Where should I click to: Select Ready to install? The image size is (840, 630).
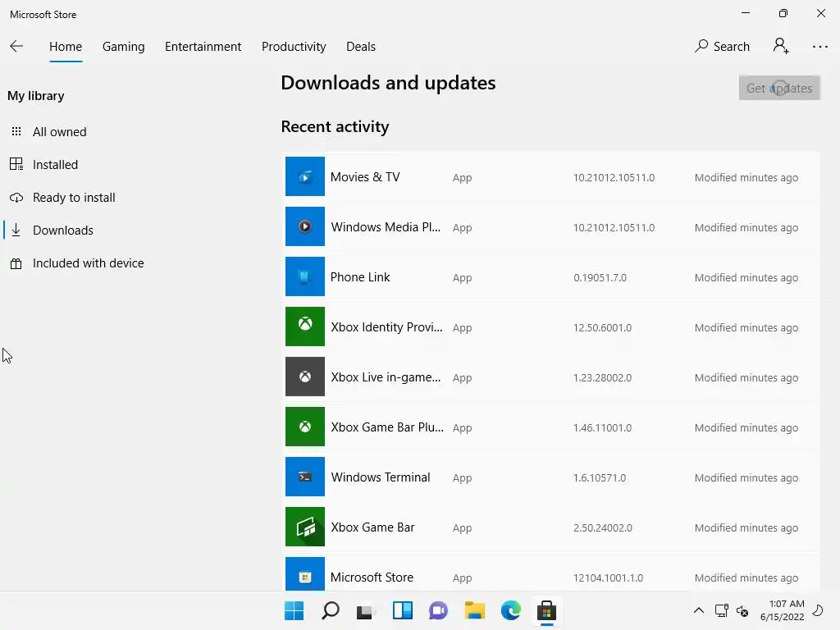pos(74,198)
